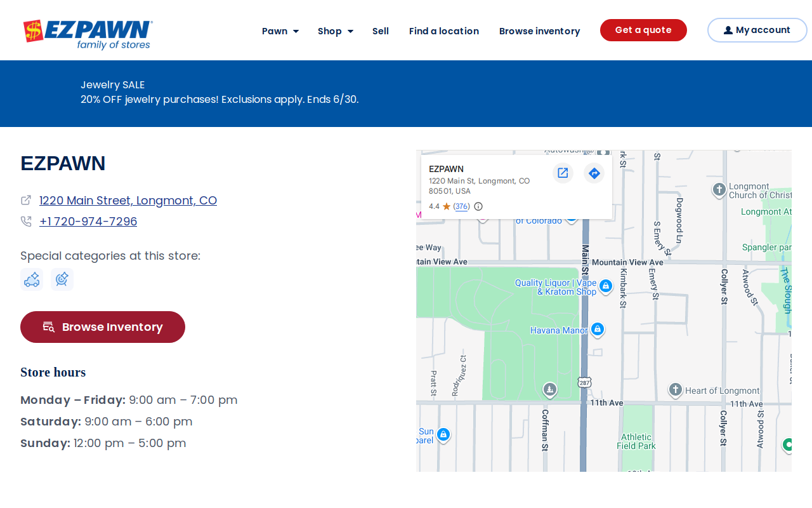Click the Havana Manor map marker
812x508 pixels.
pyautogui.click(x=597, y=330)
